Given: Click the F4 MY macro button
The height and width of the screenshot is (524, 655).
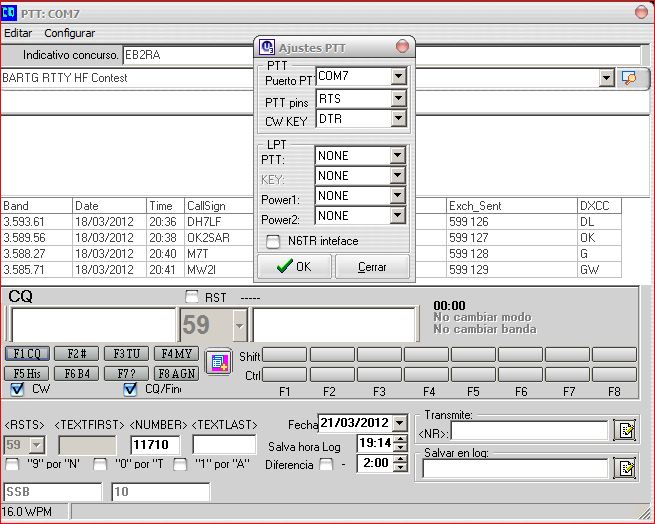Looking at the screenshot, I should 176,354.
